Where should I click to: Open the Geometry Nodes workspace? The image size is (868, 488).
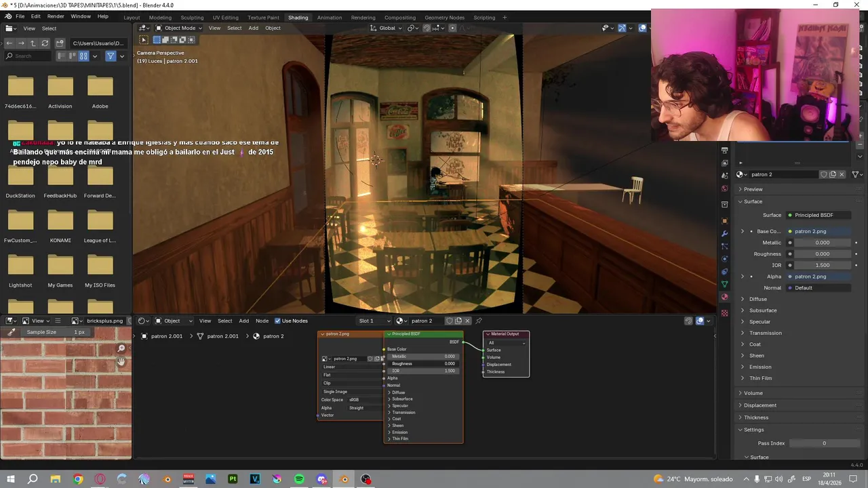pos(444,17)
